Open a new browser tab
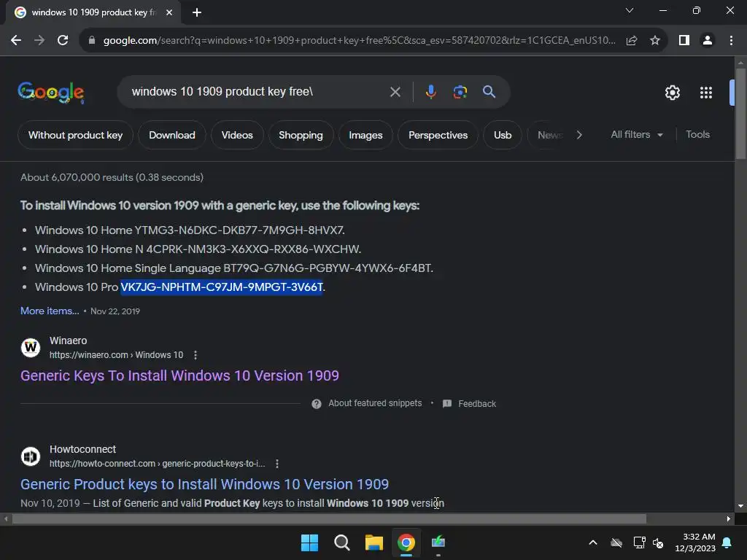The width and height of the screenshot is (747, 560). pos(197,12)
